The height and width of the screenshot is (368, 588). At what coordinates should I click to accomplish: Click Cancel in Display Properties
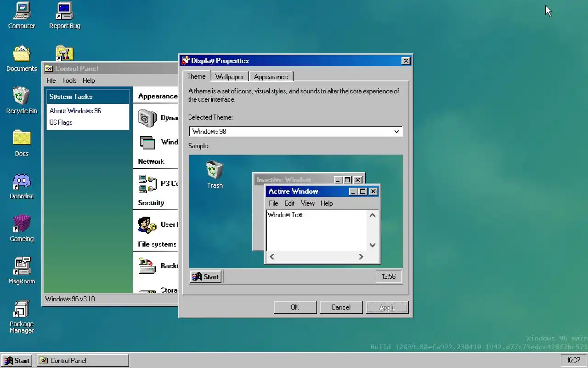pos(341,307)
